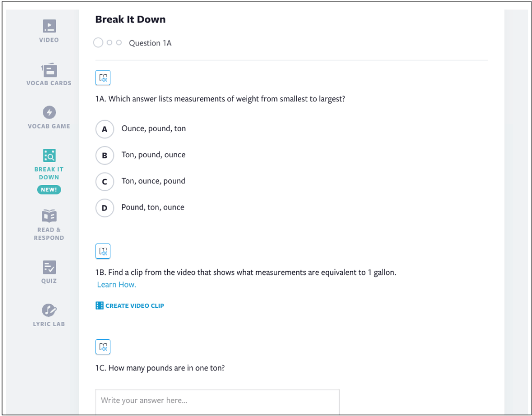Play read-aloud audio for question 1B
Viewport: 532px width, 416px height.
pos(103,251)
